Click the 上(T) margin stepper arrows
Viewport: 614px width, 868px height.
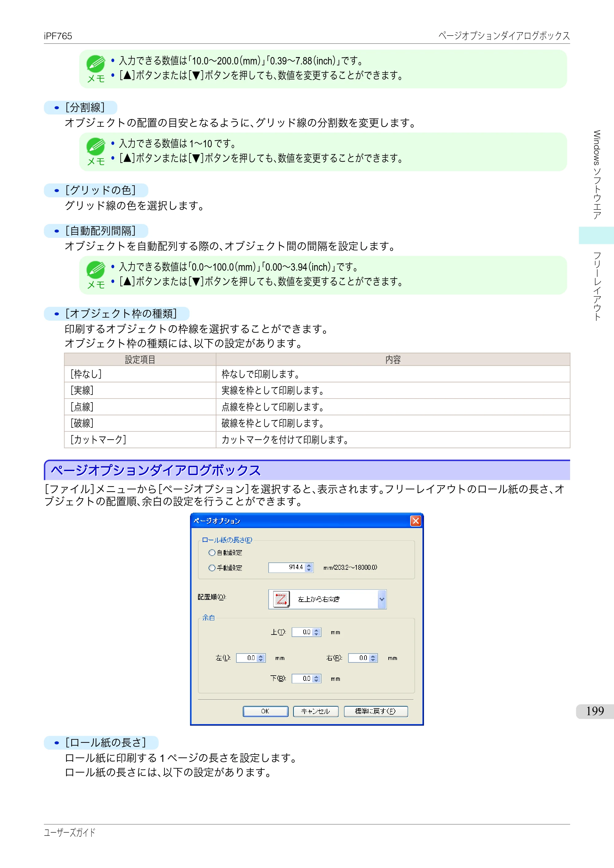point(317,632)
